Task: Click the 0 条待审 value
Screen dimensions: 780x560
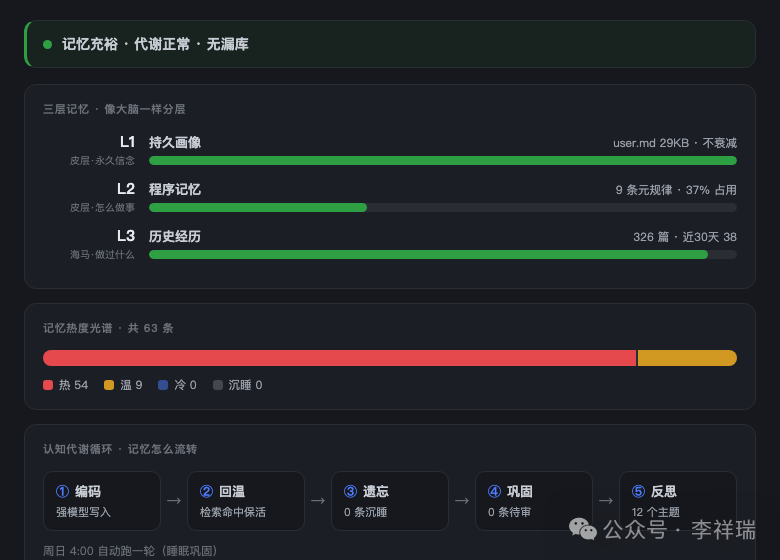Action: (x=509, y=512)
